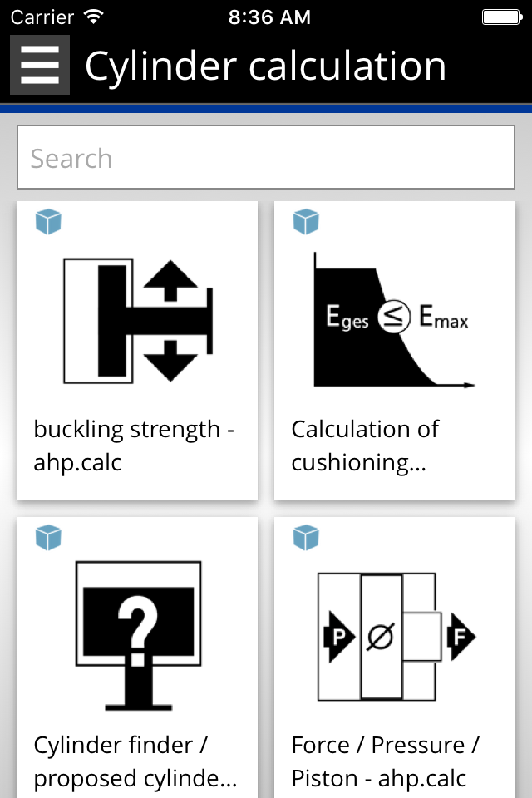Select "Cylinder finder / proposed cylinder" text
This screenshot has height=798, width=532.
[135, 761]
